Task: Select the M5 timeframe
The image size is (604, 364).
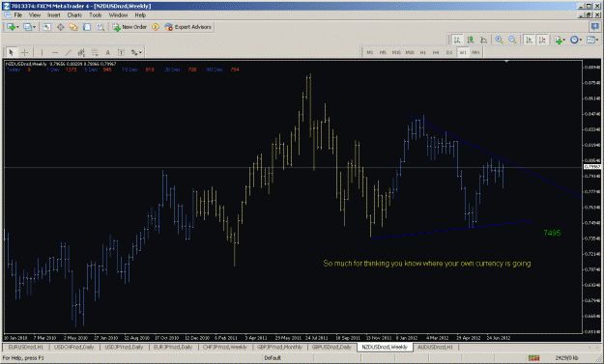Action: 383,52
